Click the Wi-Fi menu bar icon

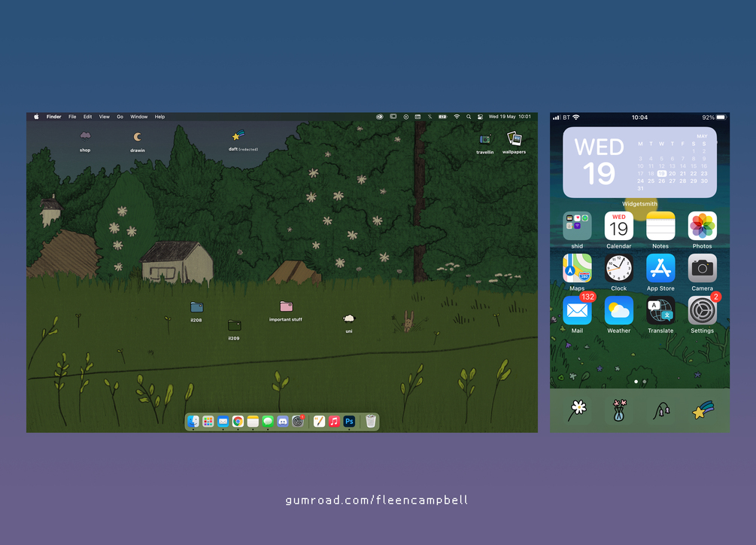tap(457, 117)
